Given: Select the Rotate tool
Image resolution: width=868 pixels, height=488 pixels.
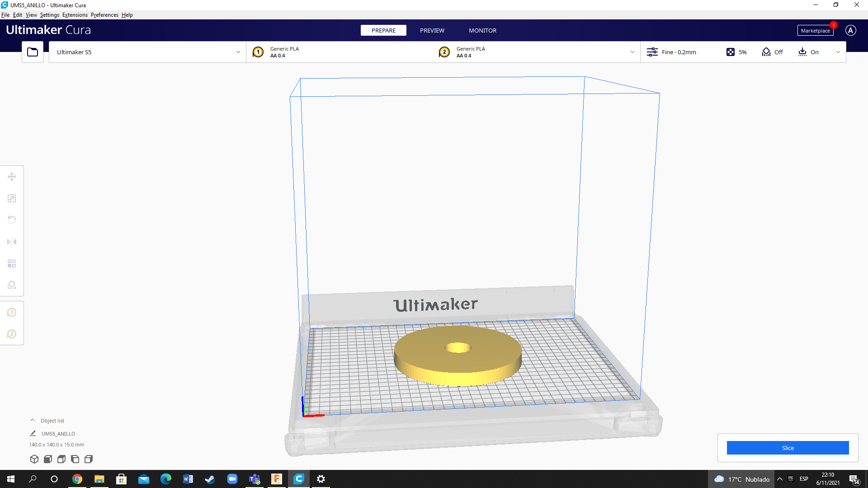Looking at the screenshot, I should [x=12, y=220].
